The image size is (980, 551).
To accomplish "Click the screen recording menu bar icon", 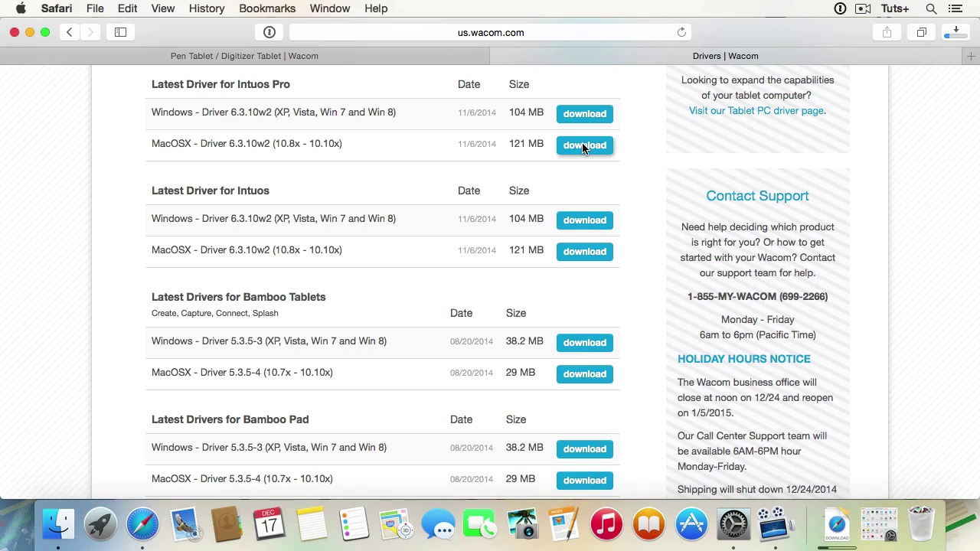I will [x=863, y=8].
